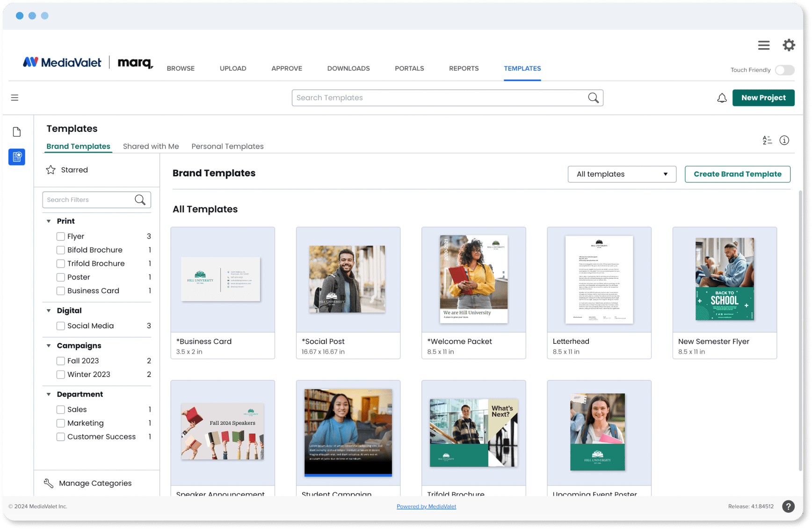Open the hamburger menu icon at top right
This screenshot has height=529, width=812.
tap(764, 45)
